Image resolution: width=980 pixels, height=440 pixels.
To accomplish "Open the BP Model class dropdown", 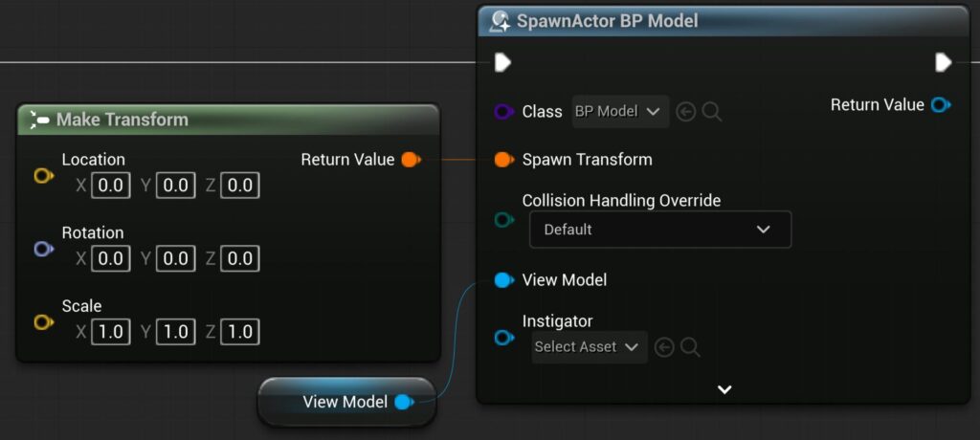I will (620, 112).
